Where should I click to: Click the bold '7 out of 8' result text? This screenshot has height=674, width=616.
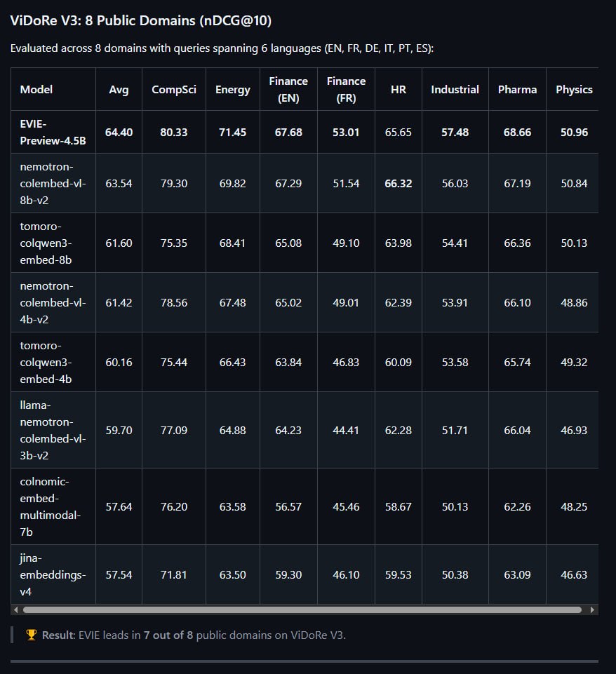tap(168, 635)
